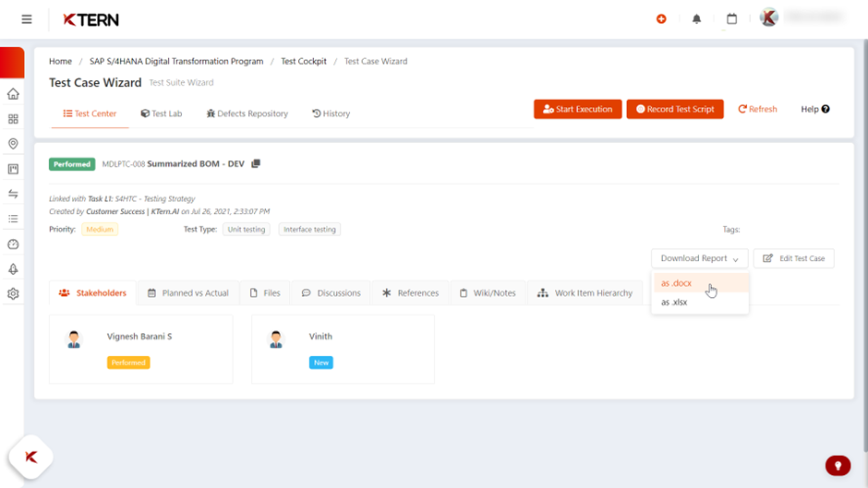Open the hamburger navigation menu
This screenshot has height=488, width=868.
[27, 19]
